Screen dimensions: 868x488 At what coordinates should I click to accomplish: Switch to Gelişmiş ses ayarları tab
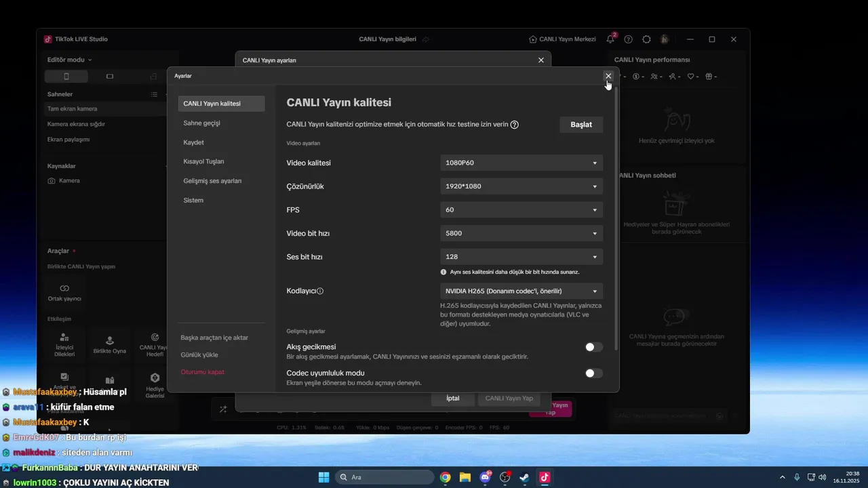pos(221,181)
